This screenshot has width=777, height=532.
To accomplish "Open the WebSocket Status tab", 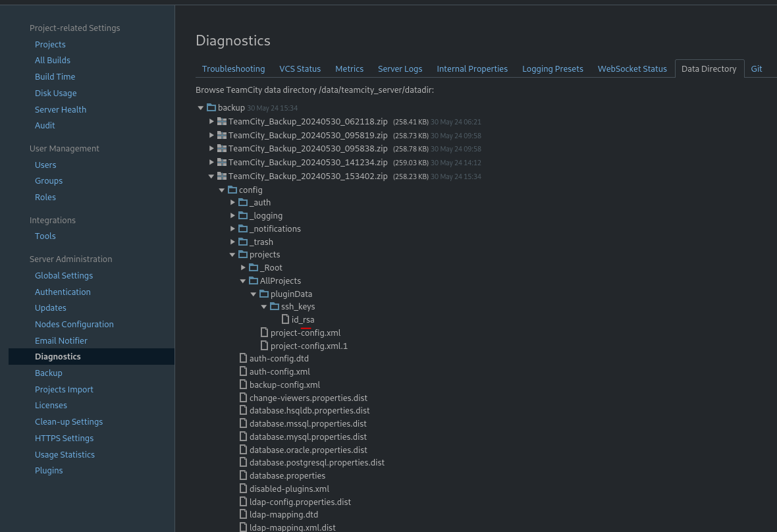I will coord(632,69).
